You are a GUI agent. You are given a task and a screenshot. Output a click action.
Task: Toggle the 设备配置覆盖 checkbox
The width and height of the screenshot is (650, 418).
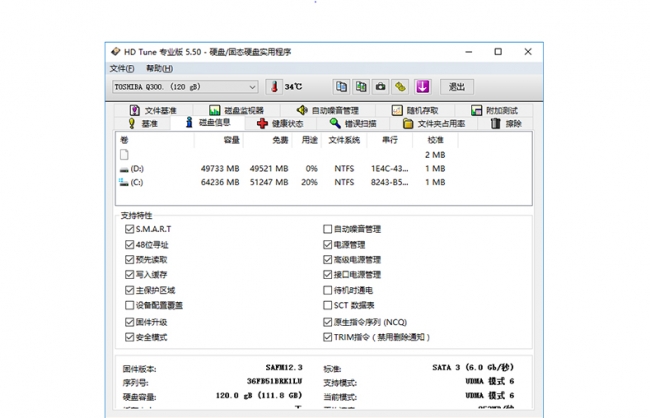click(129, 305)
